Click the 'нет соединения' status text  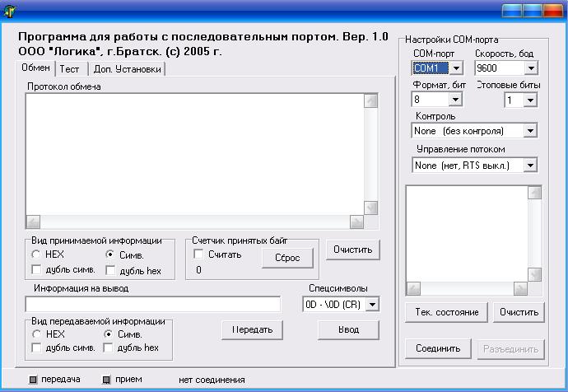[x=212, y=380]
